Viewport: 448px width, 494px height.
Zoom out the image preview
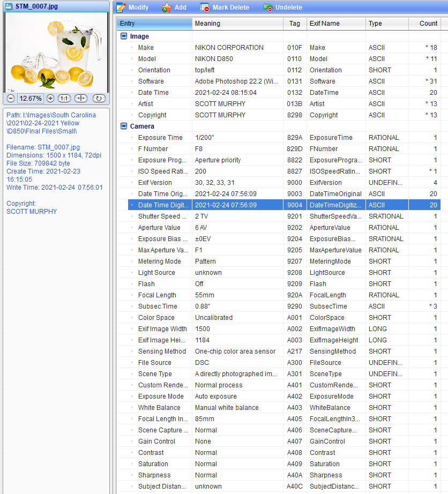click(x=11, y=98)
